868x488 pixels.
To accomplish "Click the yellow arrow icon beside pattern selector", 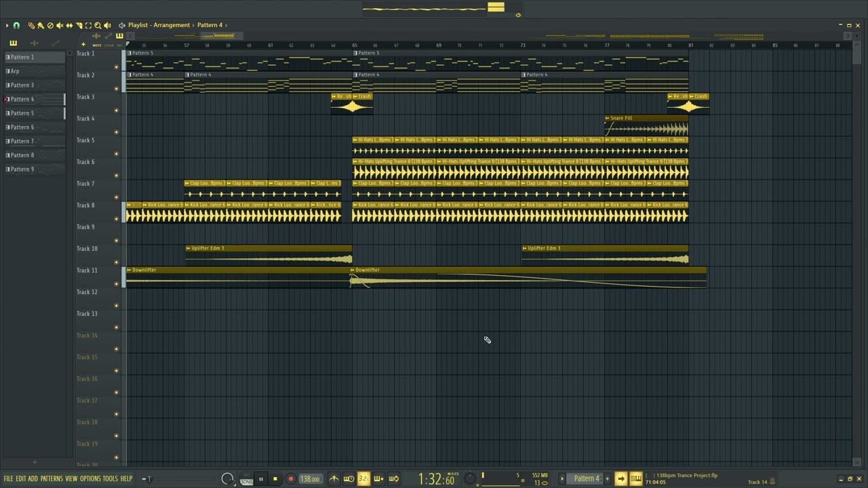I will [620, 479].
